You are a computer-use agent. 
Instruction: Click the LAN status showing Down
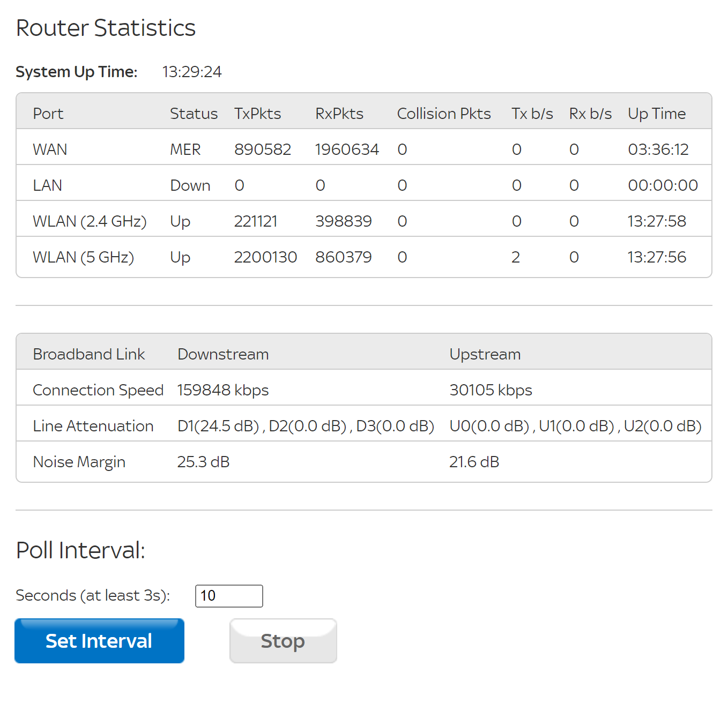190,185
